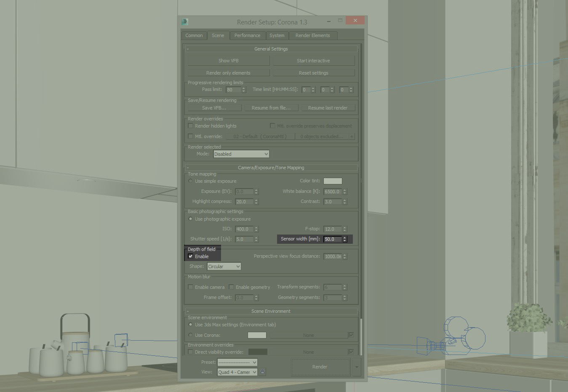Select Use simple exposure radio button
The height and width of the screenshot is (392, 568).
point(191,181)
